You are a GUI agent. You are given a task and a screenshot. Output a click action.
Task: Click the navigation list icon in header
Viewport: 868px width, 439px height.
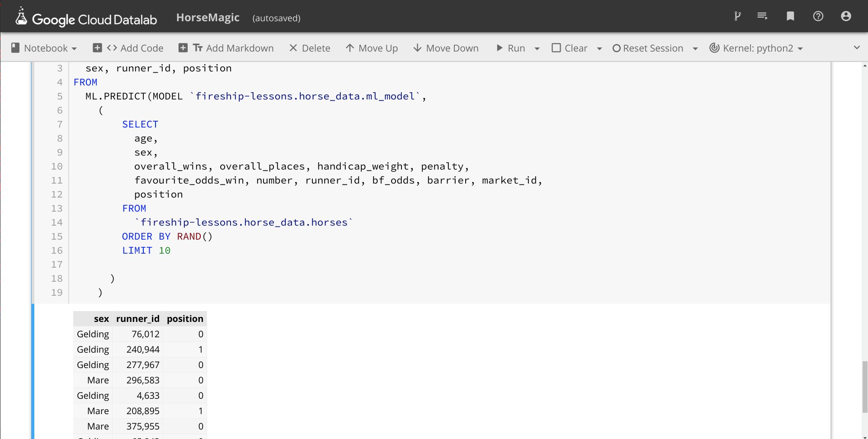click(762, 16)
